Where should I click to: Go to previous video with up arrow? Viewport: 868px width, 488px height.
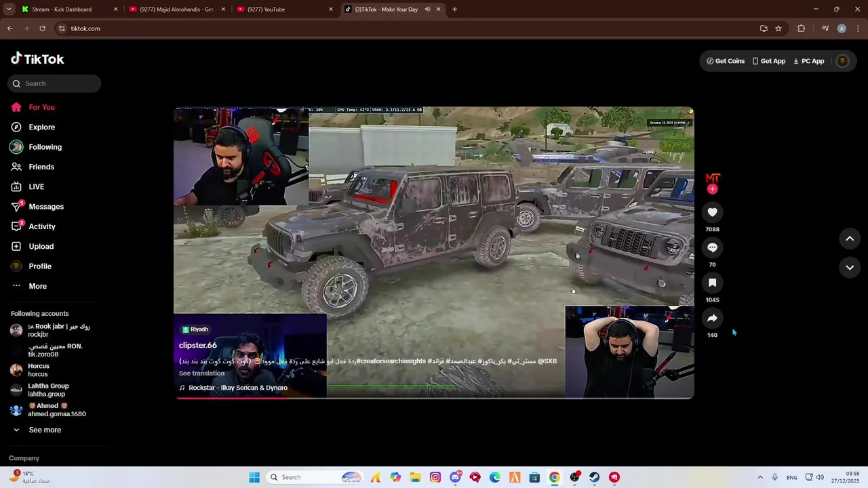(x=850, y=239)
